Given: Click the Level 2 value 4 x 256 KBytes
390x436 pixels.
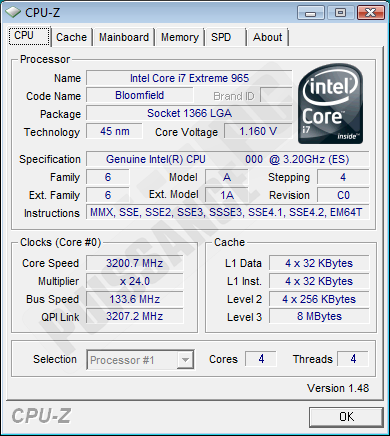Looking at the screenshot, I should tap(319, 299).
